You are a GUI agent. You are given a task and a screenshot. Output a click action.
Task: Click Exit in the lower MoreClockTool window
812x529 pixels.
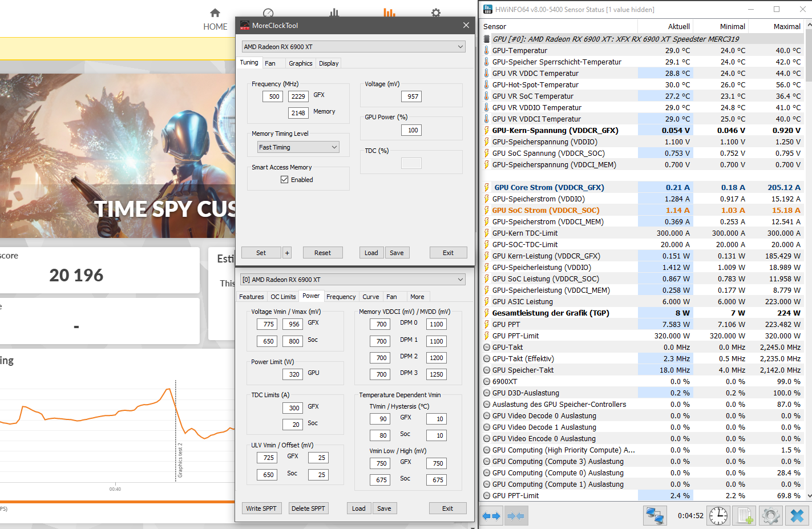coord(447,508)
